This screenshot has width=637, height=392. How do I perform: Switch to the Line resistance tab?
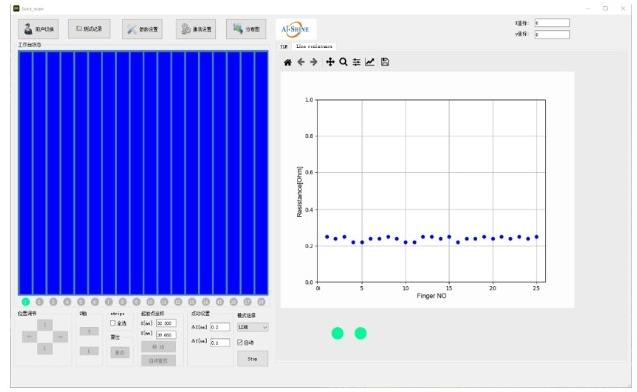(x=314, y=46)
